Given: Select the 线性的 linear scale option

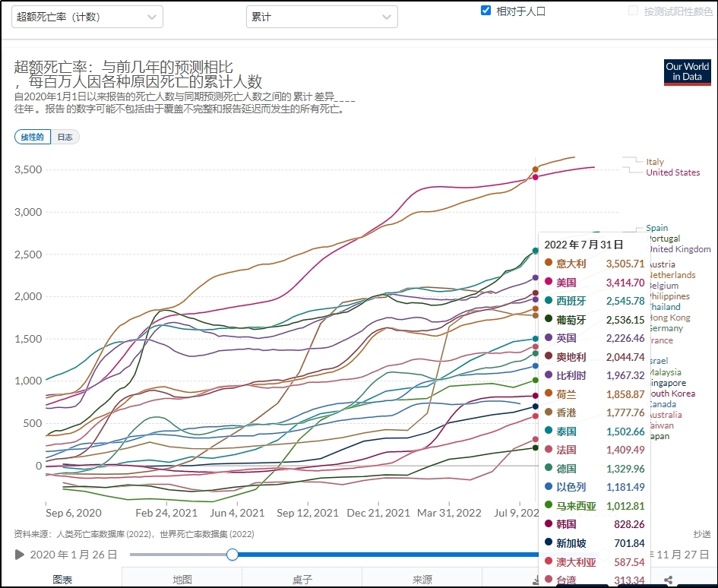Looking at the screenshot, I should (x=33, y=137).
